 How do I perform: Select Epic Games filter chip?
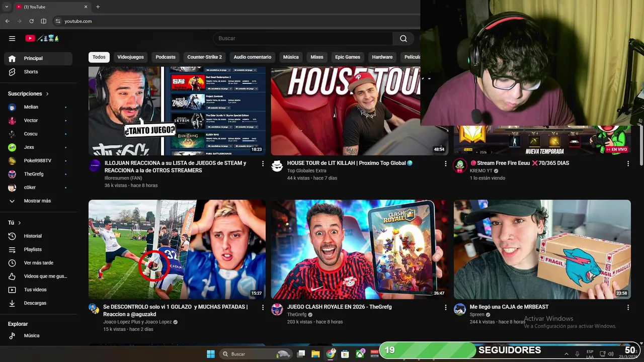[x=348, y=57]
